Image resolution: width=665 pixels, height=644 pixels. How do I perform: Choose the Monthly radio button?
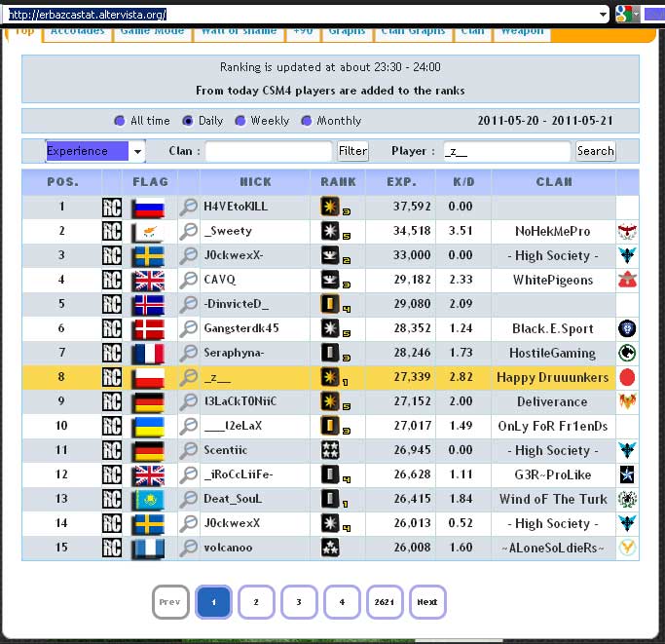pos(307,121)
